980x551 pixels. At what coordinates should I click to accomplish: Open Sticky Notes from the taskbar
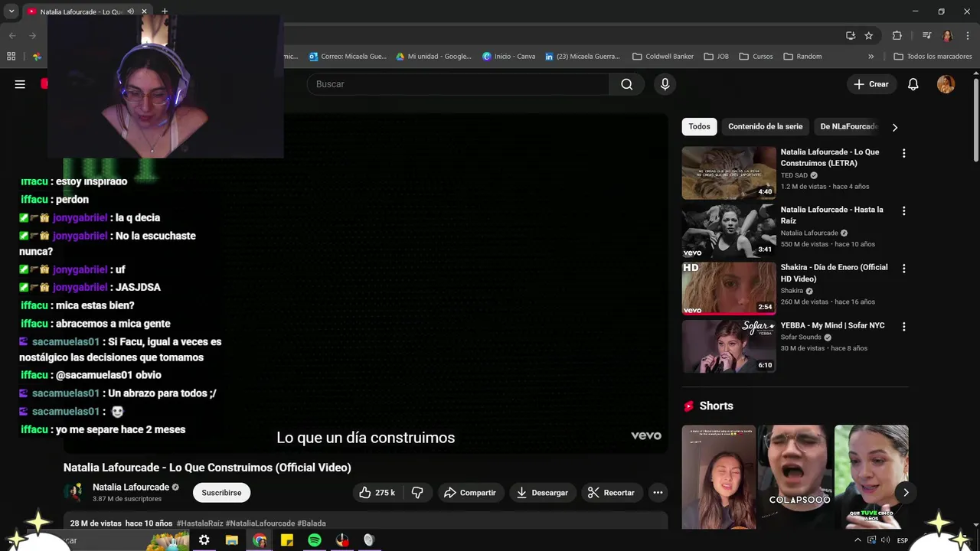(287, 540)
